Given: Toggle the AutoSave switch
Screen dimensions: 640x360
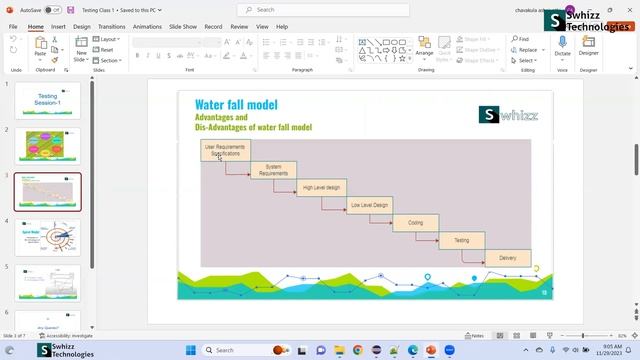Looking at the screenshot, I should click(x=53, y=10).
